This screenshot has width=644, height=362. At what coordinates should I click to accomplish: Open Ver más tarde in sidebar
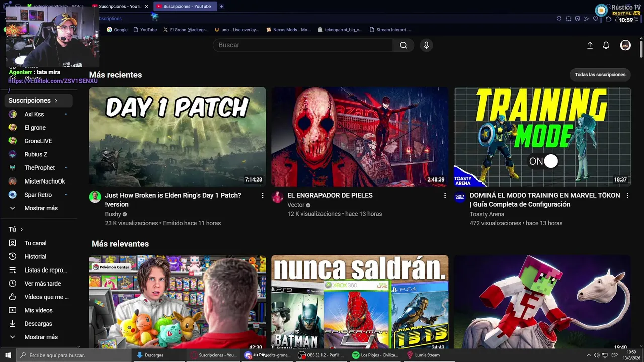[39, 284]
